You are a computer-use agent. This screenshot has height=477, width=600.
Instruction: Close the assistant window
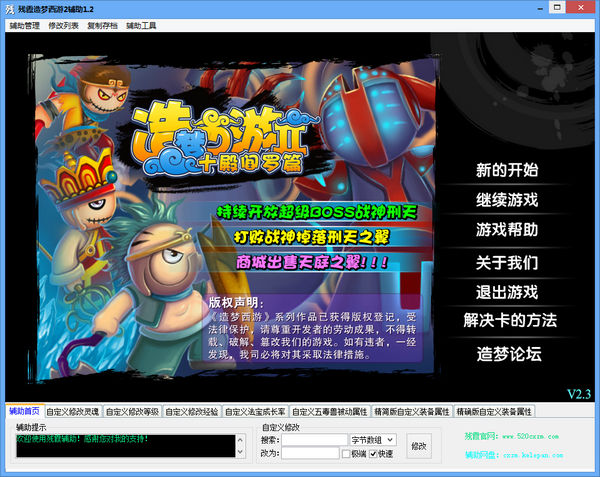pyautogui.click(x=580, y=7)
